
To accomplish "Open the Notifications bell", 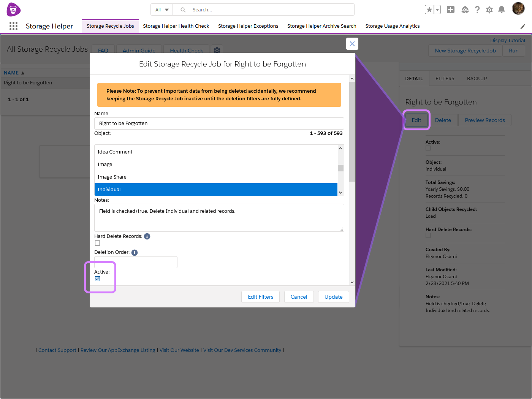I will pyautogui.click(x=502, y=9).
